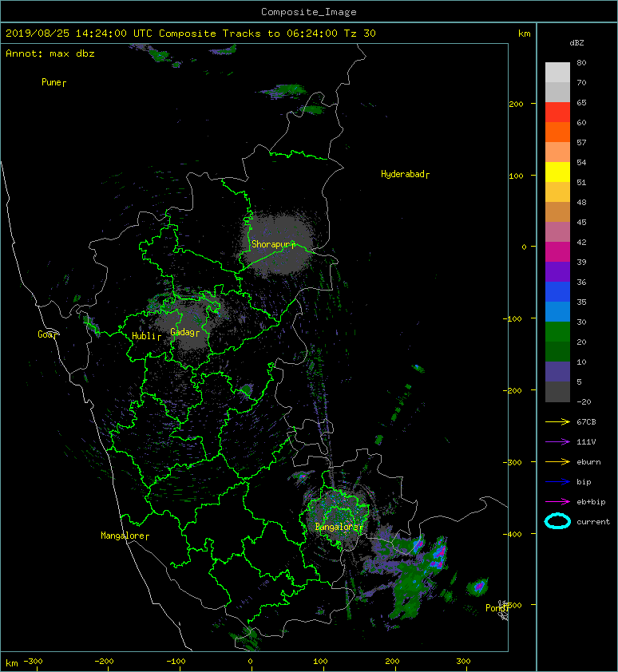618x672 pixels.
Task: Select the dark gray -20 dBZ swatch
Action: coord(557,392)
